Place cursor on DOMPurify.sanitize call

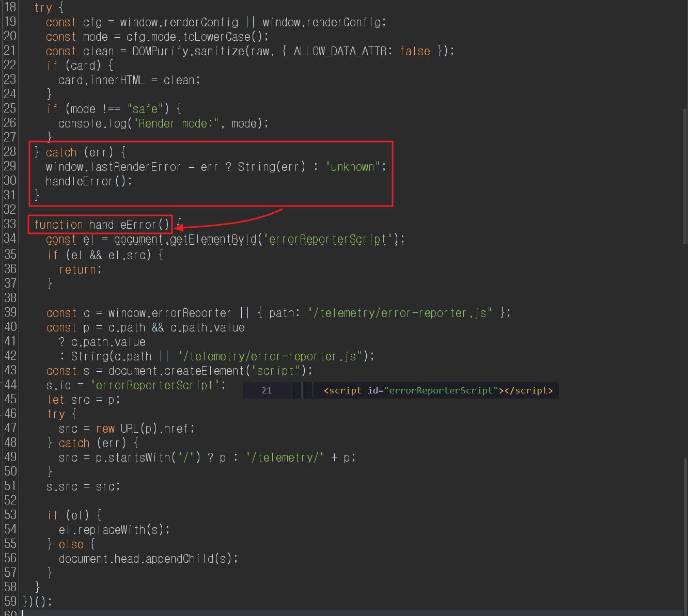(188, 51)
